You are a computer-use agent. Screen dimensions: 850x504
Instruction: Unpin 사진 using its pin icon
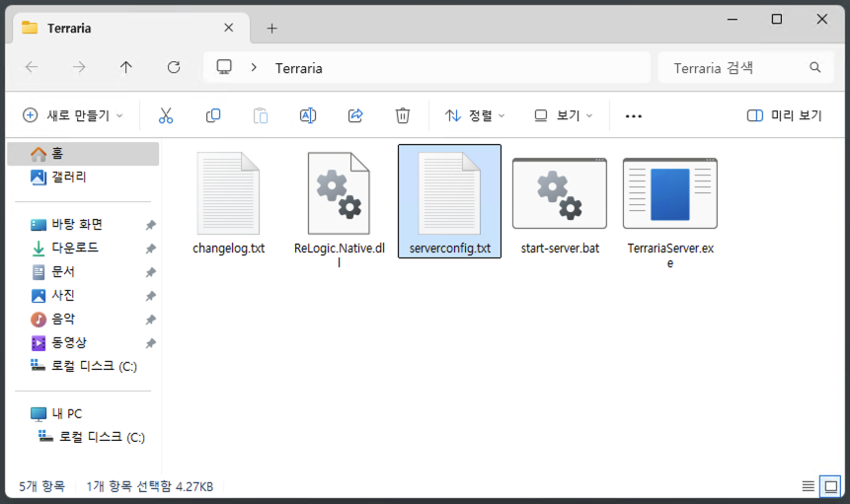[x=151, y=296]
